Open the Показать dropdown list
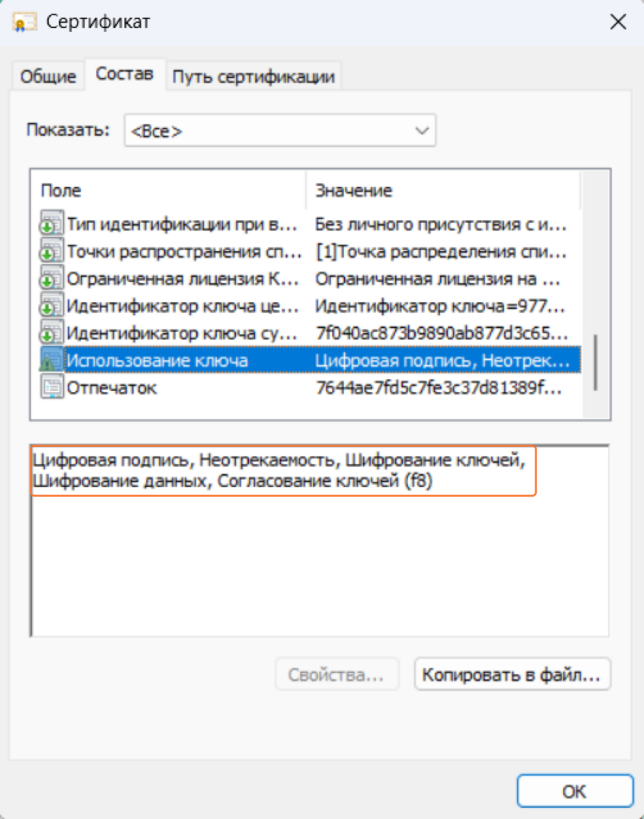 point(280,130)
